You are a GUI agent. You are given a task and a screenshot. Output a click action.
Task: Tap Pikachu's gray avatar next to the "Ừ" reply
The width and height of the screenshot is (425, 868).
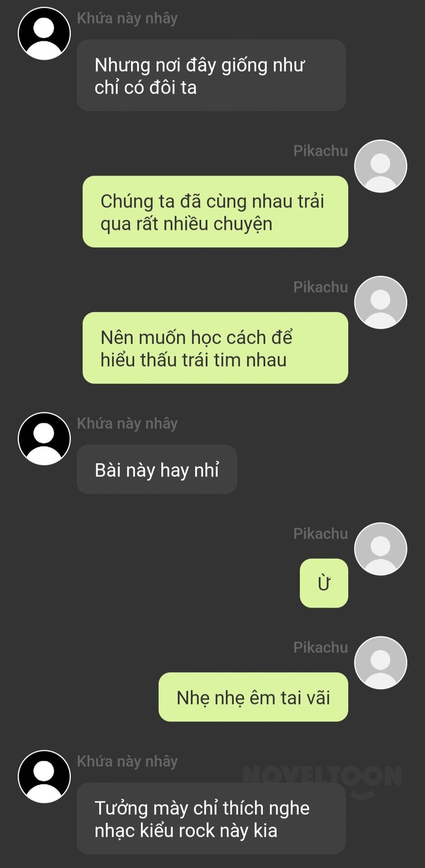point(380,549)
